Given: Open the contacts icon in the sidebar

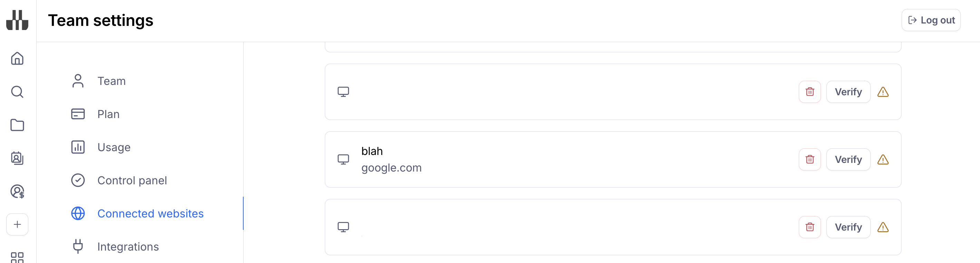Looking at the screenshot, I should 17,158.
